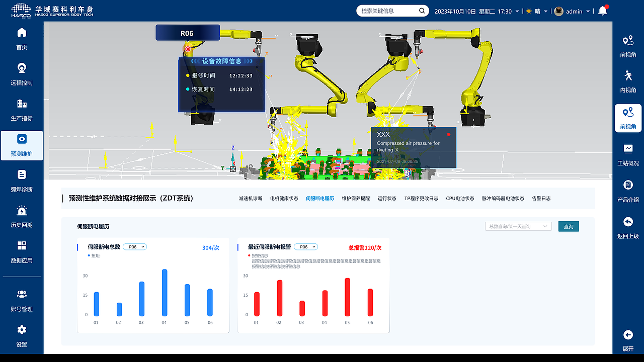644x362 pixels.
Task: Open 总数查询/某一天查询 dropdown
Action: point(518,226)
